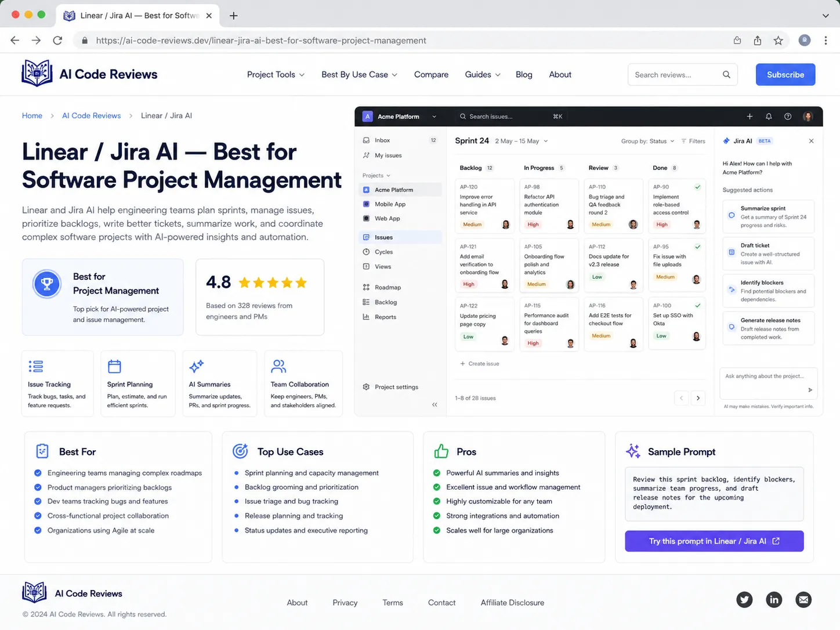Open the browser tab list chevron
Image resolution: width=840 pixels, height=630 pixels.
click(825, 16)
